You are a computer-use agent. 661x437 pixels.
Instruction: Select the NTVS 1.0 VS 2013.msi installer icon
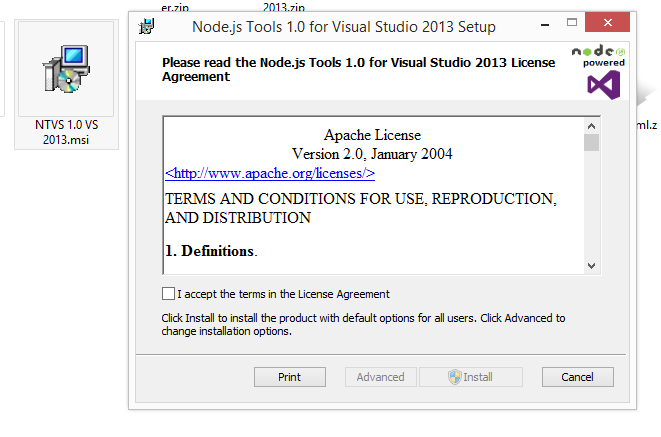coord(66,85)
